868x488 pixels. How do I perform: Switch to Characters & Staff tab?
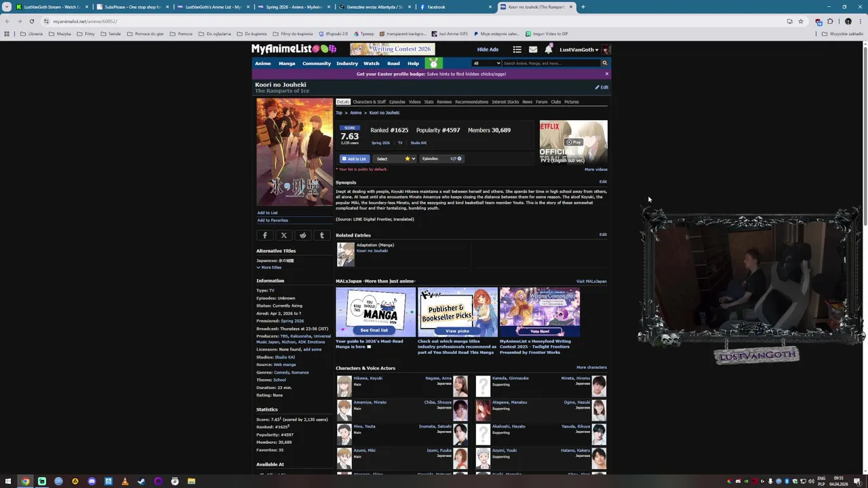pyautogui.click(x=369, y=102)
